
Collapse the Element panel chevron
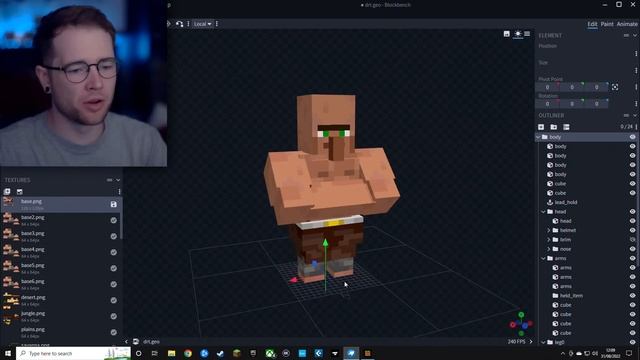click(x=635, y=36)
